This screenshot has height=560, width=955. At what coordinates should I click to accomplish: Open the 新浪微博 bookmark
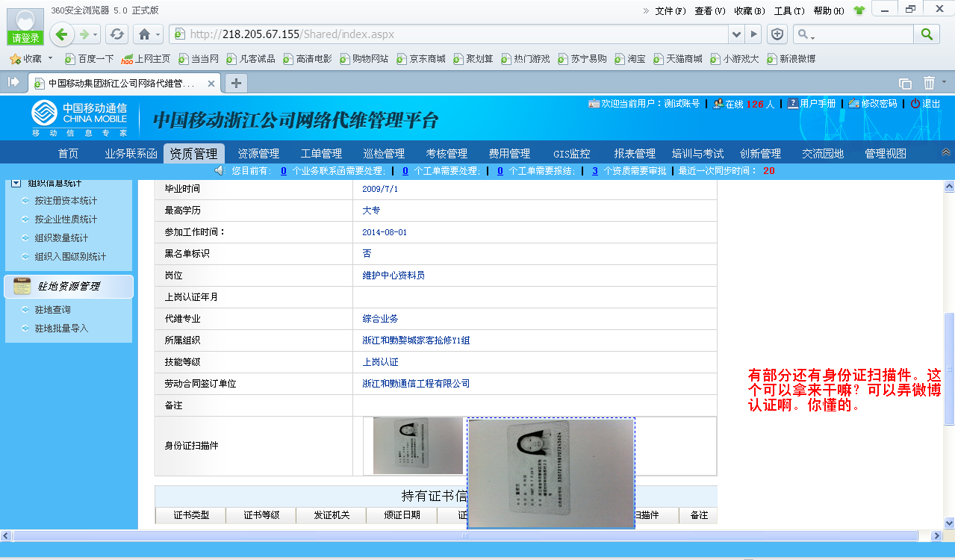pos(791,58)
